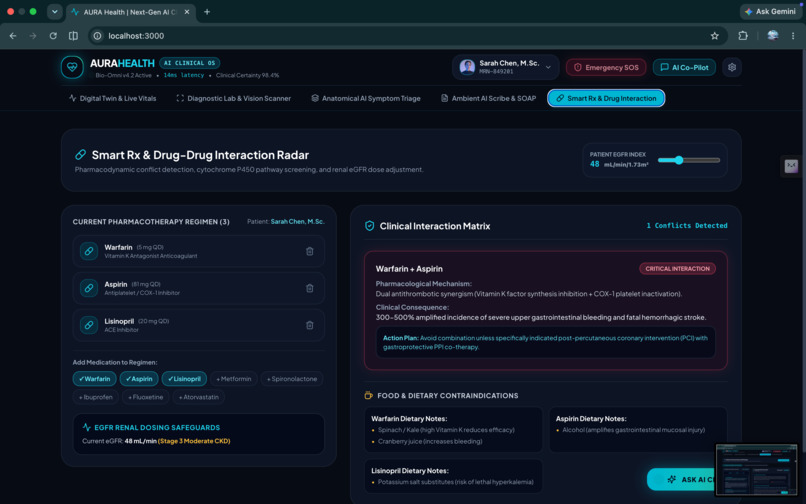Click the browser back arrow

[13, 36]
